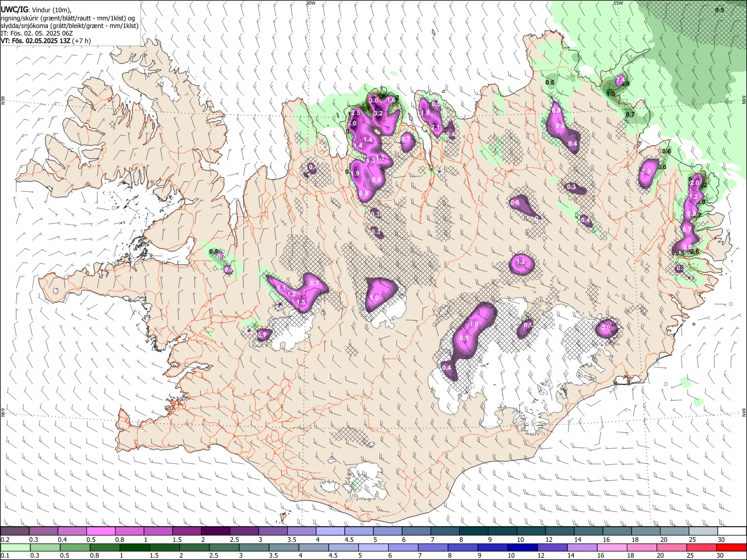Click the '15W' longitude label
Viewport: 747px width, 560px height.
point(617,3)
